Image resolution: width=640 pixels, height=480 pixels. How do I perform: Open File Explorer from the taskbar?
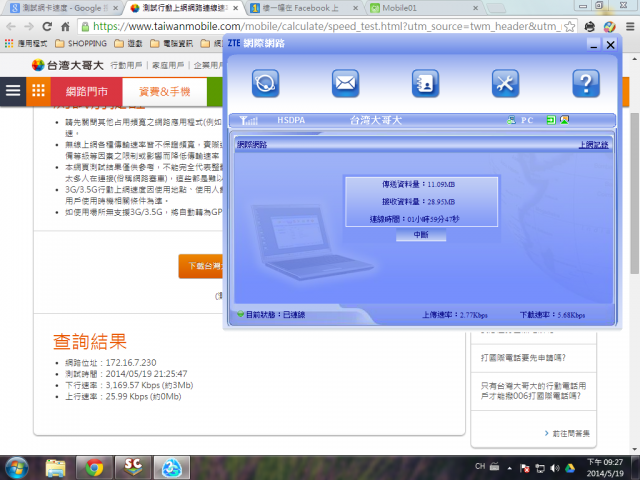55,468
